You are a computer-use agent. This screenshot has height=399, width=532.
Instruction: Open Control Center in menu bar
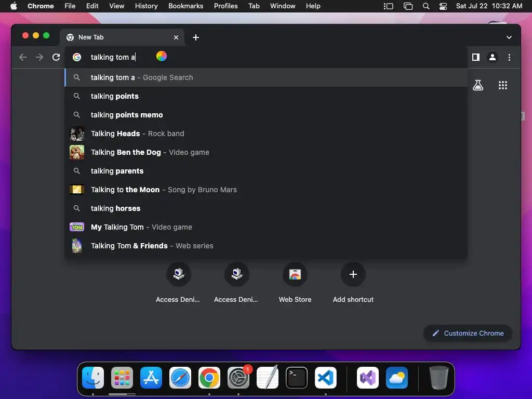(443, 6)
